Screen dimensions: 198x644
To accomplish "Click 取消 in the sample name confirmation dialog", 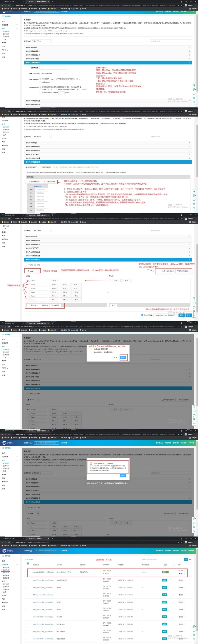I will pos(115,357).
